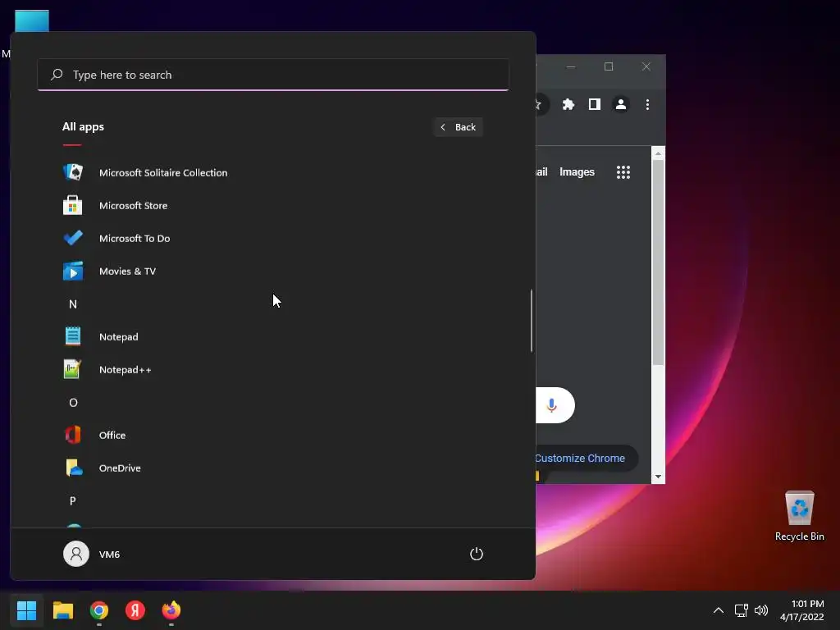Open Chrome extensions puzzle icon
The height and width of the screenshot is (630, 840).
pyautogui.click(x=568, y=104)
